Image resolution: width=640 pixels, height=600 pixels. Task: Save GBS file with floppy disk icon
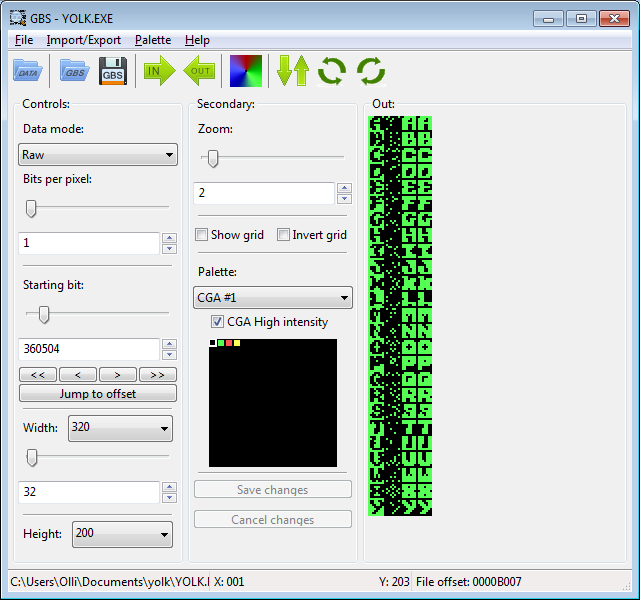pyautogui.click(x=114, y=71)
